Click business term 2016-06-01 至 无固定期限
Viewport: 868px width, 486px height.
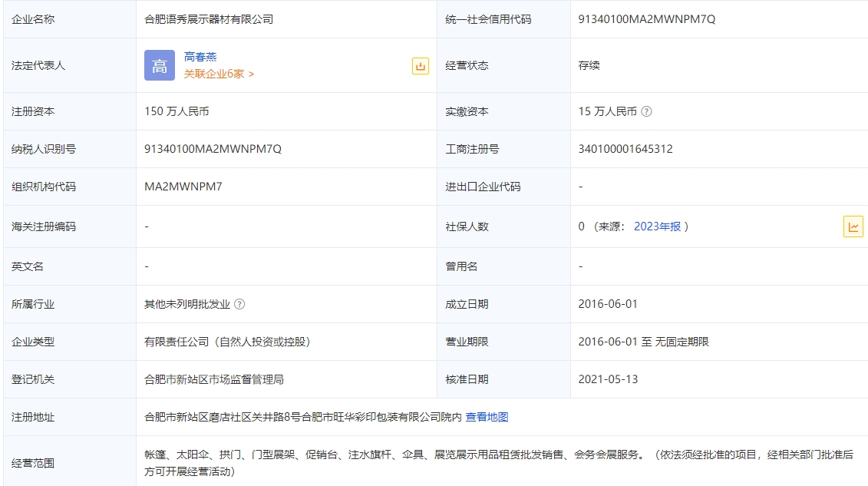click(x=643, y=342)
